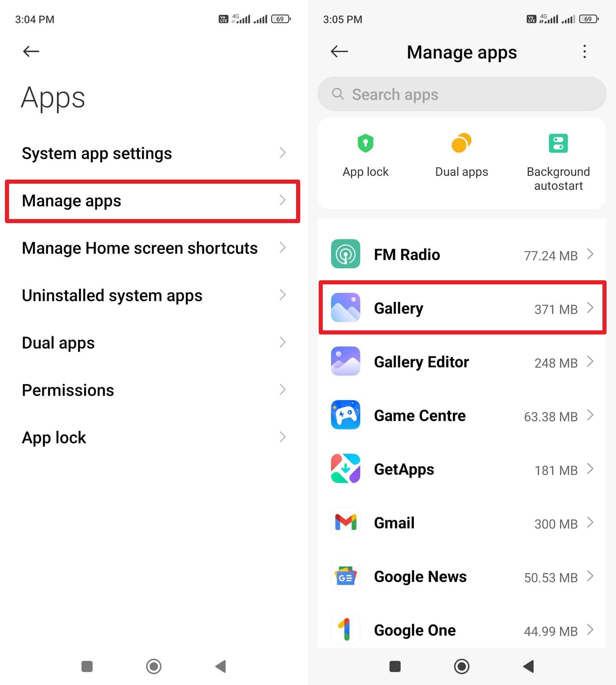
Task: Open chevron beside Google News size
Action: pyautogui.click(x=590, y=576)
